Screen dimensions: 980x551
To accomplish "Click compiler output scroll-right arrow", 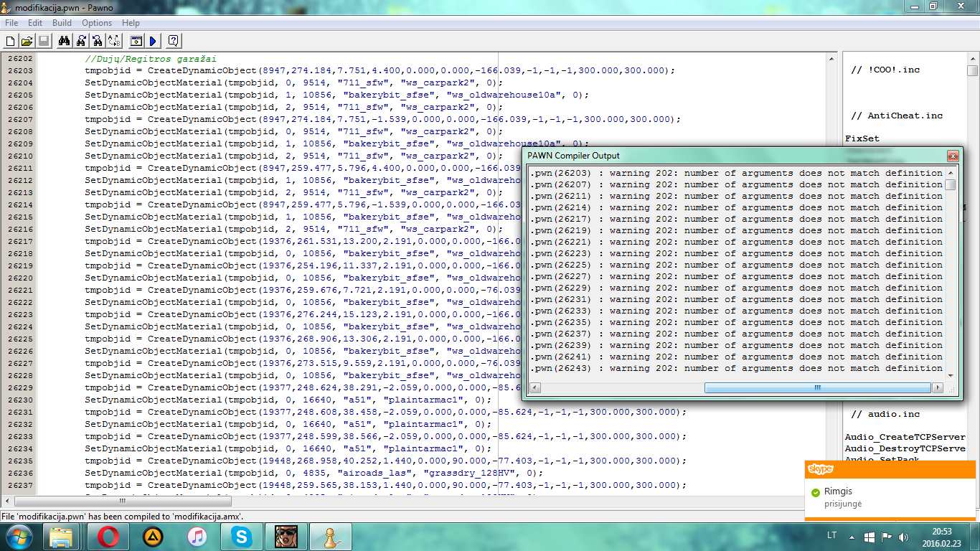I will [x=938, y=387].
